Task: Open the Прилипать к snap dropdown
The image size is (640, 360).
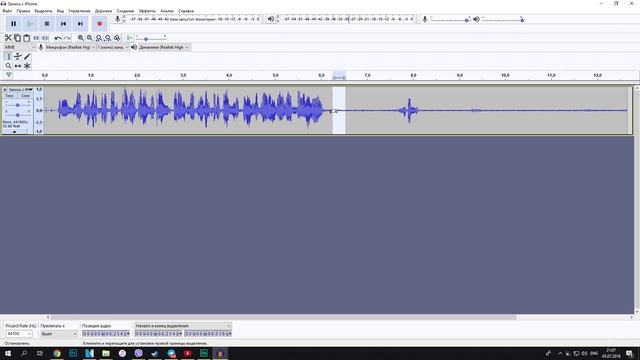Action: point(58,333)
